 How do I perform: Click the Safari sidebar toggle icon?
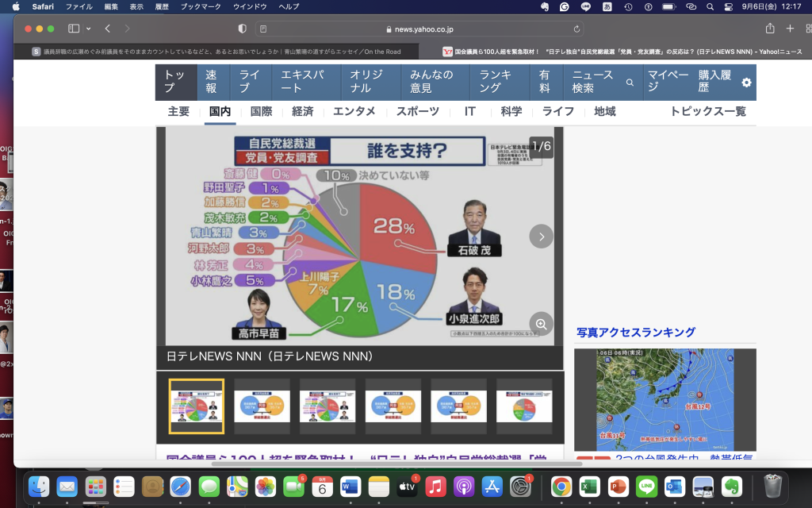coord(73,29)
